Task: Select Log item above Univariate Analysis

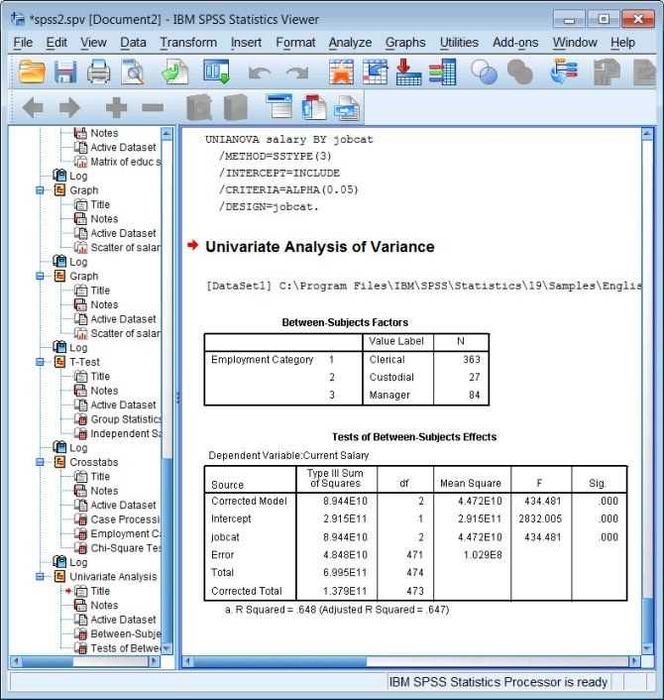Action: coord(78,562)
